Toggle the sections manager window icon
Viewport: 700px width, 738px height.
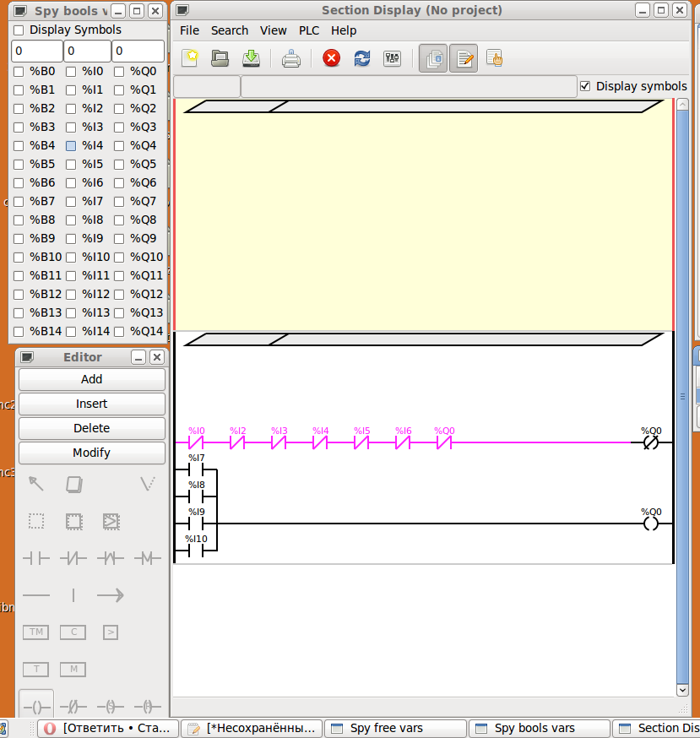pos(433,58)
